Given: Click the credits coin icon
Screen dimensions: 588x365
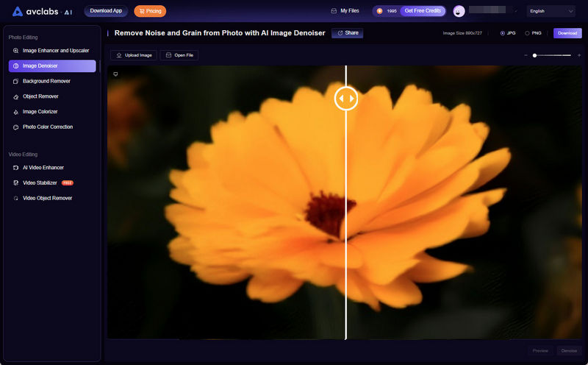Looking at the screenshot, I should coord(379,11).
